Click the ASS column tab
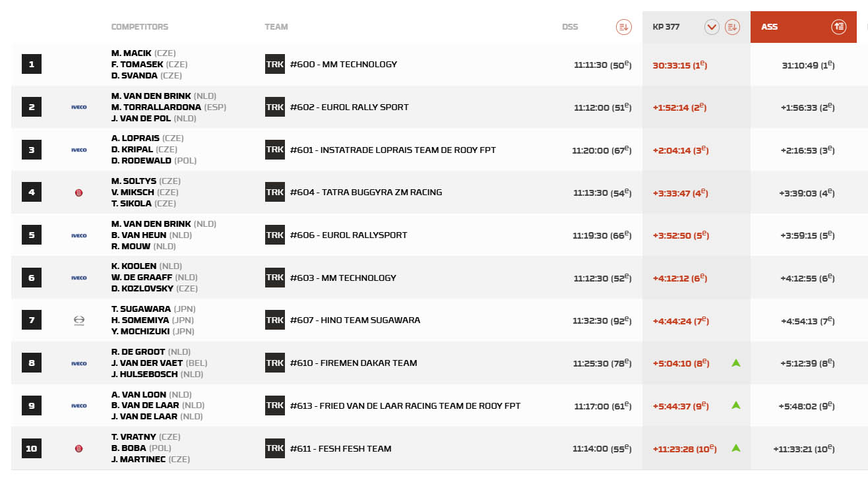Image resolution: width=868 pixels, height=480 pixels. click(770, 27)
